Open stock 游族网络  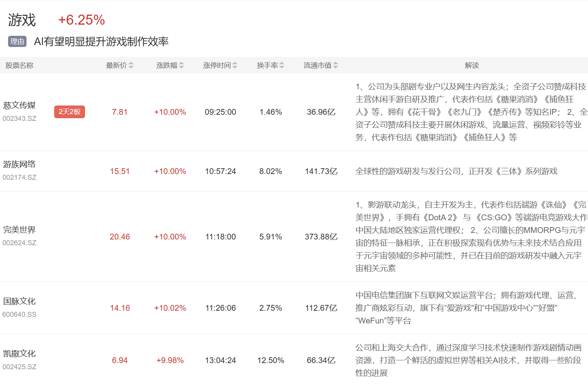click(x=19, y=164)
